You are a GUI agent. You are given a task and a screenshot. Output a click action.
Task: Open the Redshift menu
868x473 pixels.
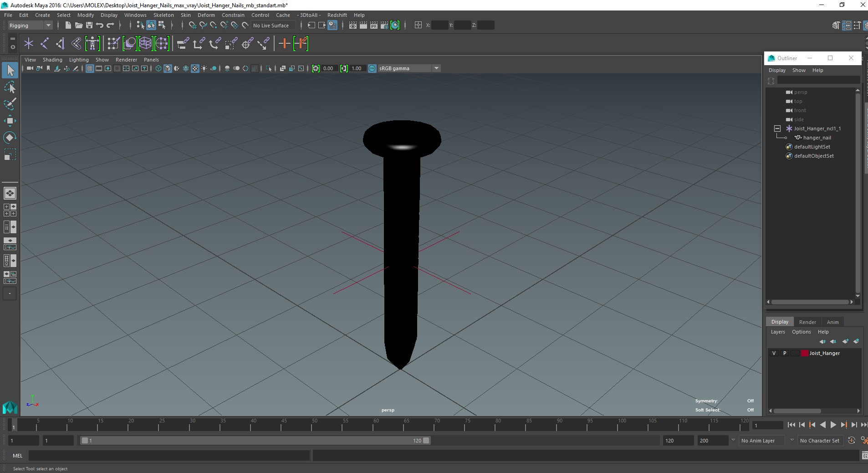click(x=337, y=15)
